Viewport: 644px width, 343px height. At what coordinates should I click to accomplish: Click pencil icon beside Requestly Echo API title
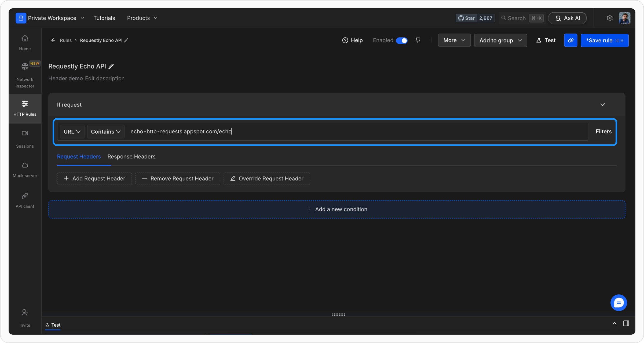point(111,66)
